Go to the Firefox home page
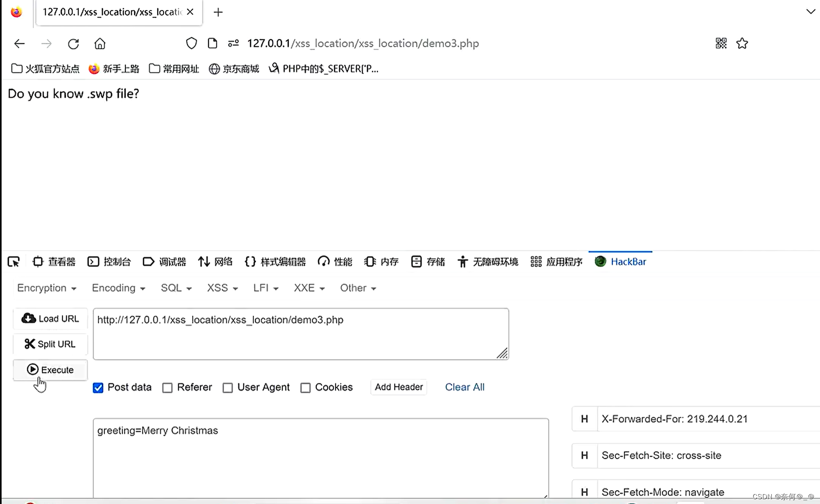This screenshot has height=504, width=820. tap(100, 44)
